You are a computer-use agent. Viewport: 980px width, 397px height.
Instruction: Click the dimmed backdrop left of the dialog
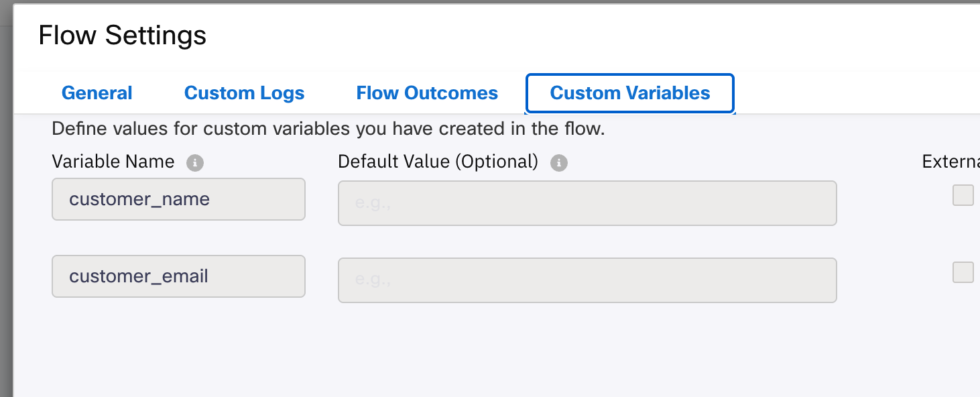point(6,201)
